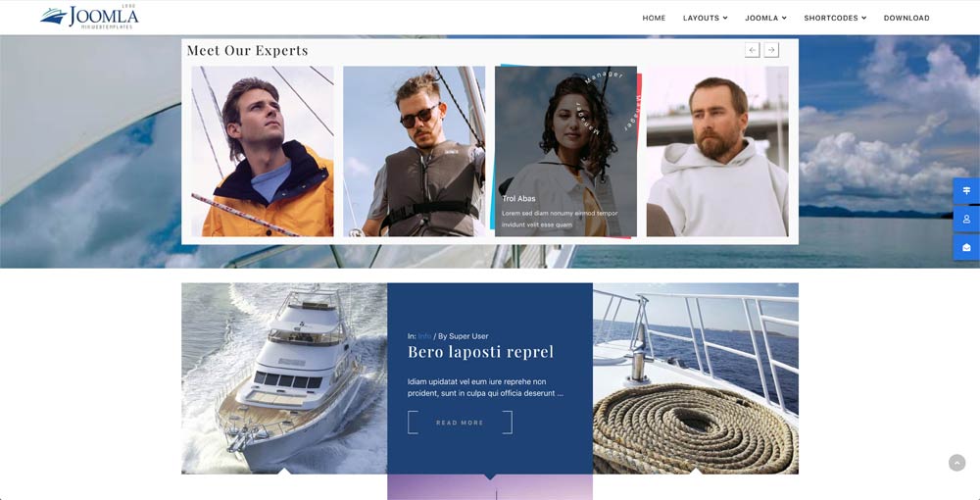Click the scroll-to-top arrow icon
The width and height of the screenshot is (980, 500).
956,463
